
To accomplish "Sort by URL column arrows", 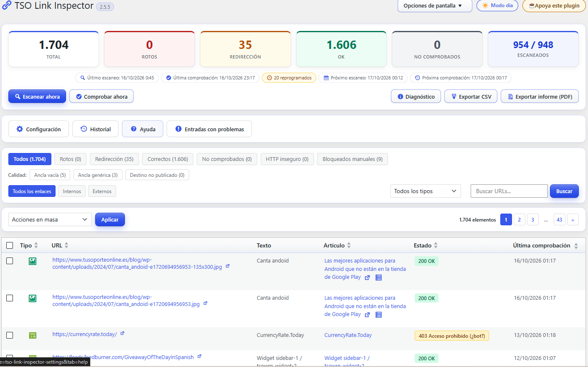I will pyautogui.click(x=66, y=245).
